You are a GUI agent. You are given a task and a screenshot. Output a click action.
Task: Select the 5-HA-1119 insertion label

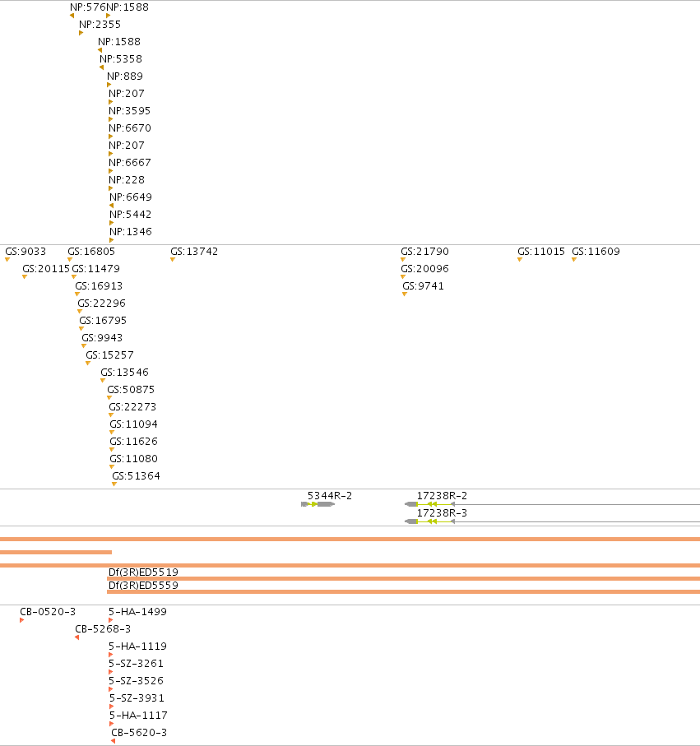[x=137, y=646]
